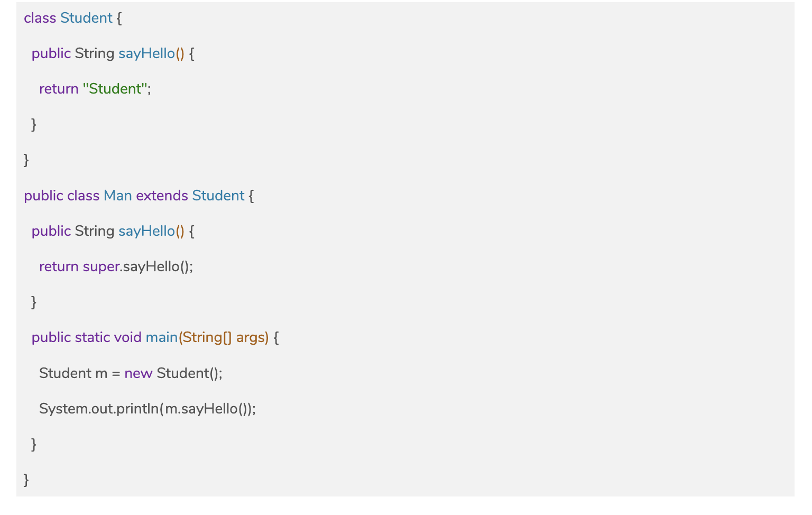Viewport: 812px width, 515px height.
Task: Click the main method name
Action: coord(161,337)
